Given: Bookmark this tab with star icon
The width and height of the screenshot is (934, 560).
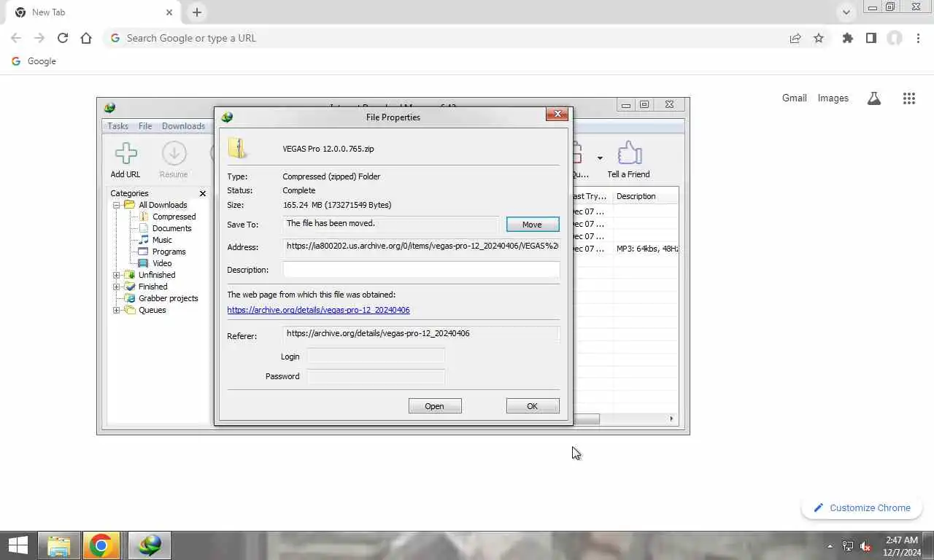Looking at the screenshot, I should 819,38.
